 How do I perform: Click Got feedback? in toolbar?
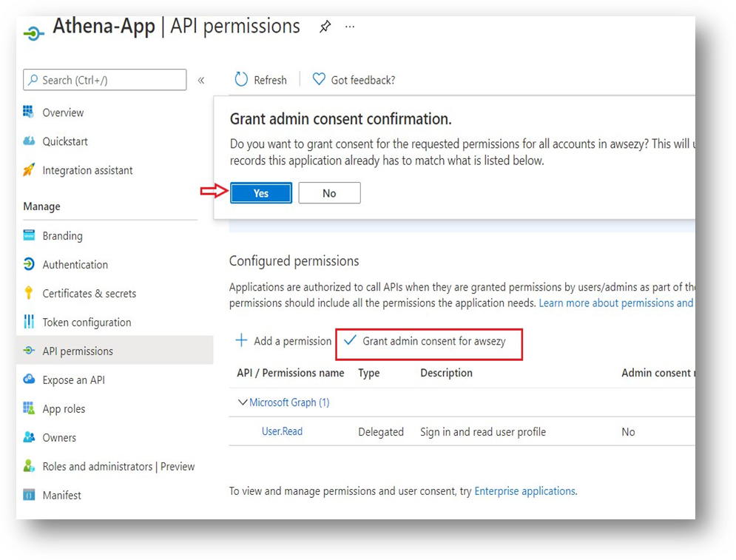pos(363,81)
